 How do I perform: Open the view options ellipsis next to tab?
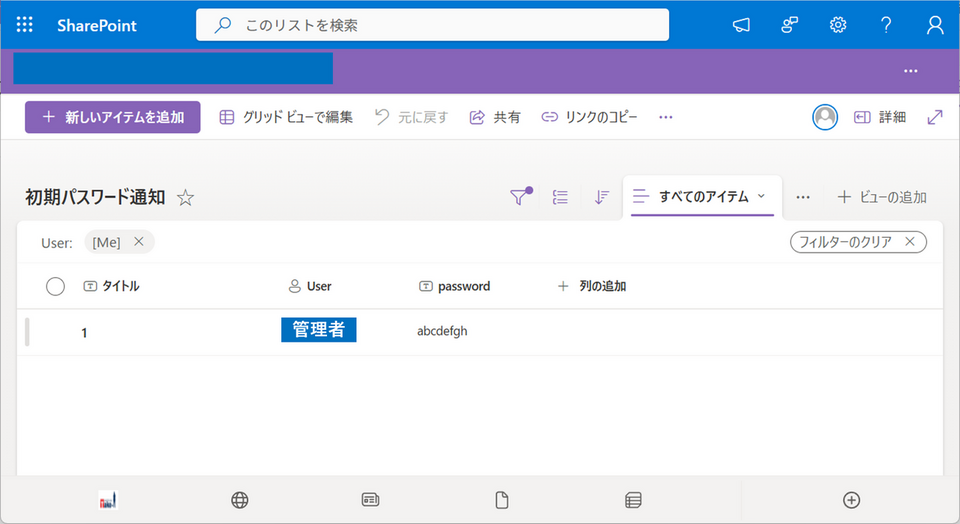click(x=803, y=197)
